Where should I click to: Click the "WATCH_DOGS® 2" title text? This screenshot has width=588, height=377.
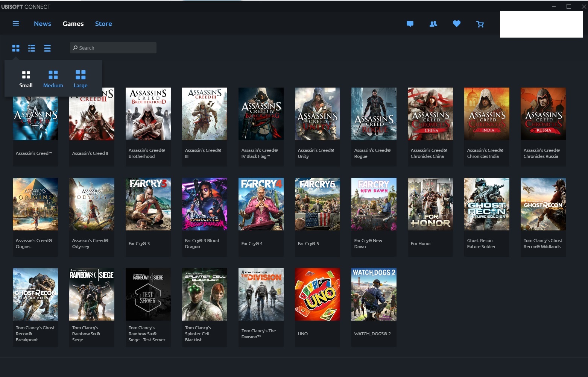coord(372,334)
